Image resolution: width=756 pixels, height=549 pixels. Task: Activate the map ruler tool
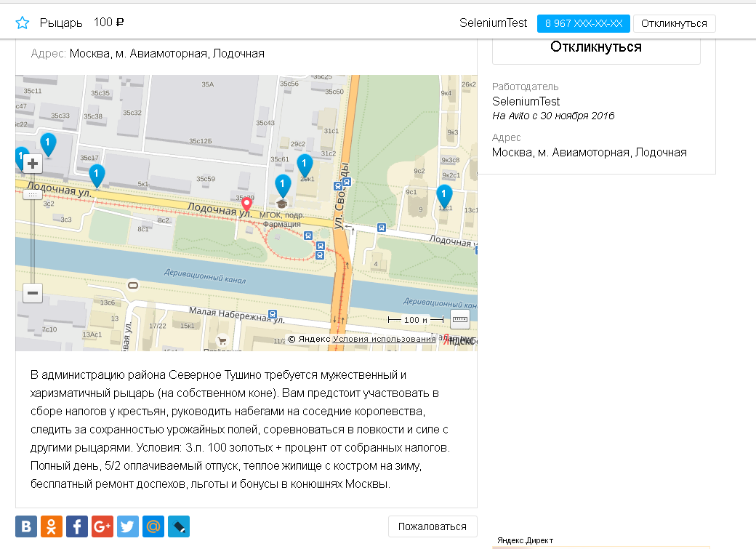(x=460, y=319)
